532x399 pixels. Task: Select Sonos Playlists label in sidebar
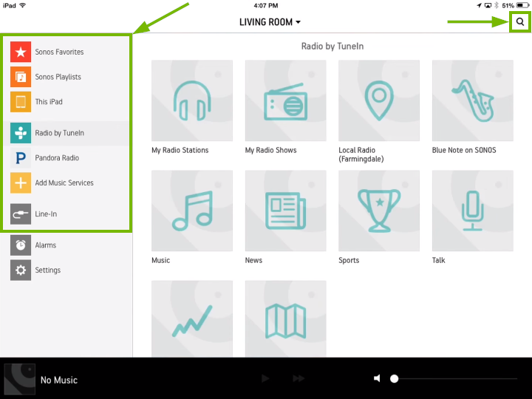pos(58,77)
